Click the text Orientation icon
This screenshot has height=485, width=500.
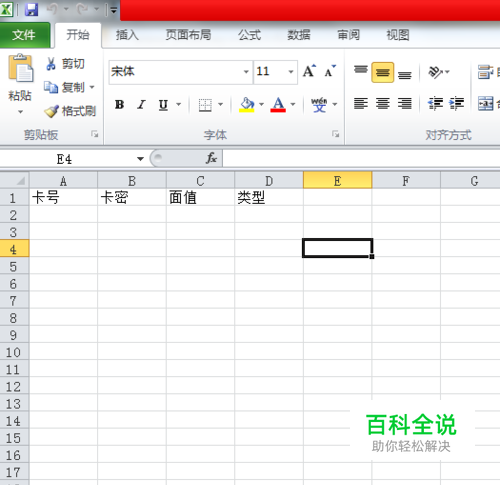coord(436,72)
